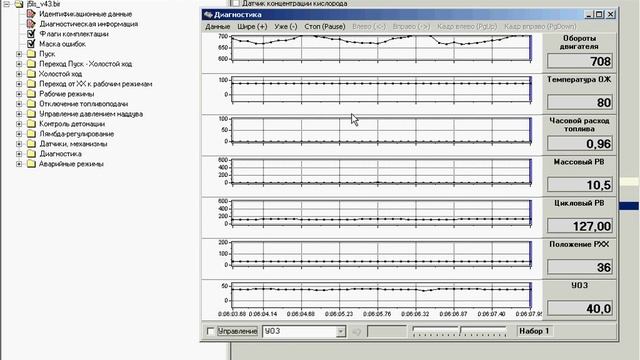Select the Отключение топливоподачи tree label
The height and width of the screenshot is (360, 640).
click(x=83, y=104)
